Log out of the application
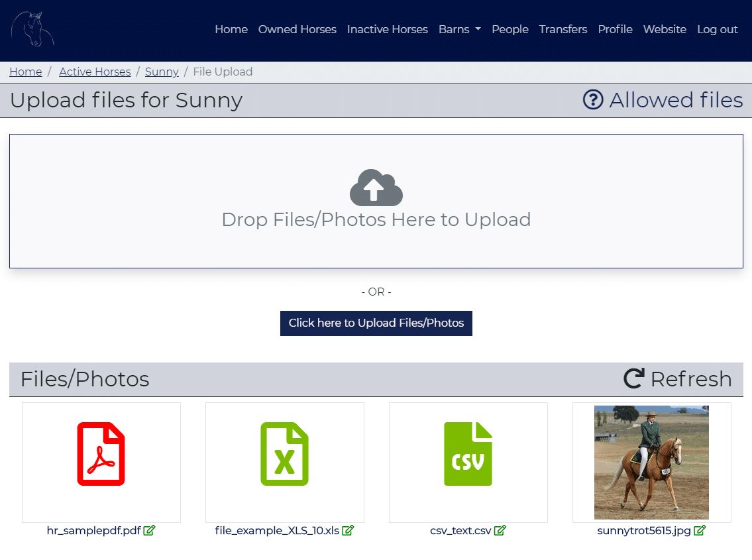 click(x=718, y=29)
